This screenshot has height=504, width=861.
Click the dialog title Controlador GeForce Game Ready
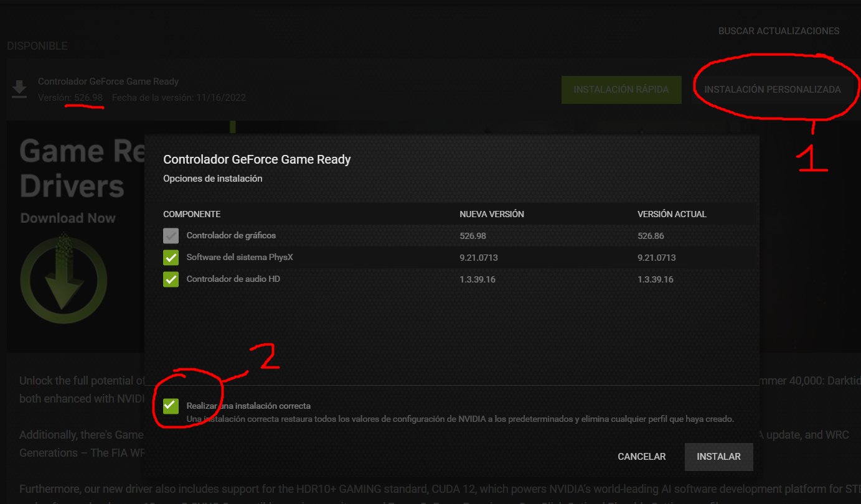click(256, 159)
